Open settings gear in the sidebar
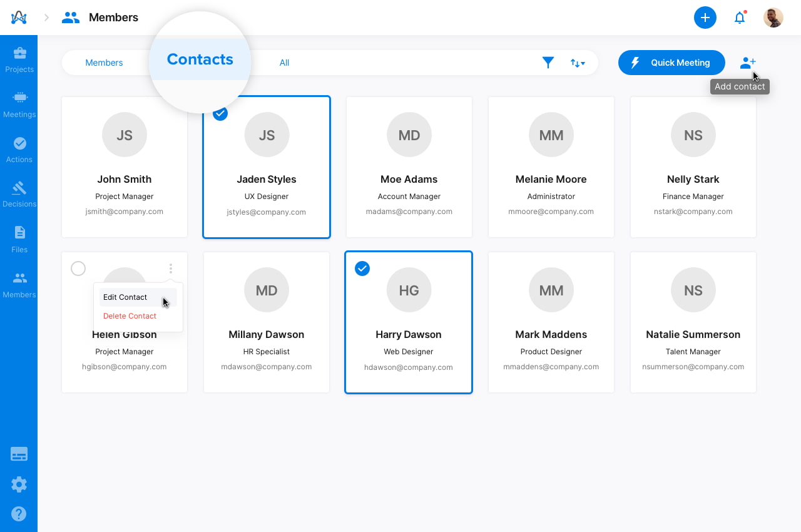This screenshot has width=801, height=532. [x=19, y=484]
